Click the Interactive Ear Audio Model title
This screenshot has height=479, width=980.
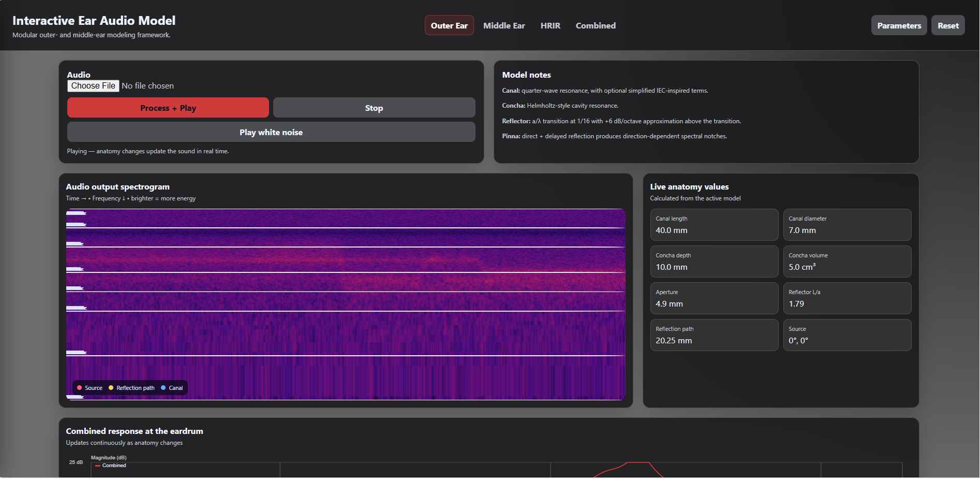coord(94,21)
